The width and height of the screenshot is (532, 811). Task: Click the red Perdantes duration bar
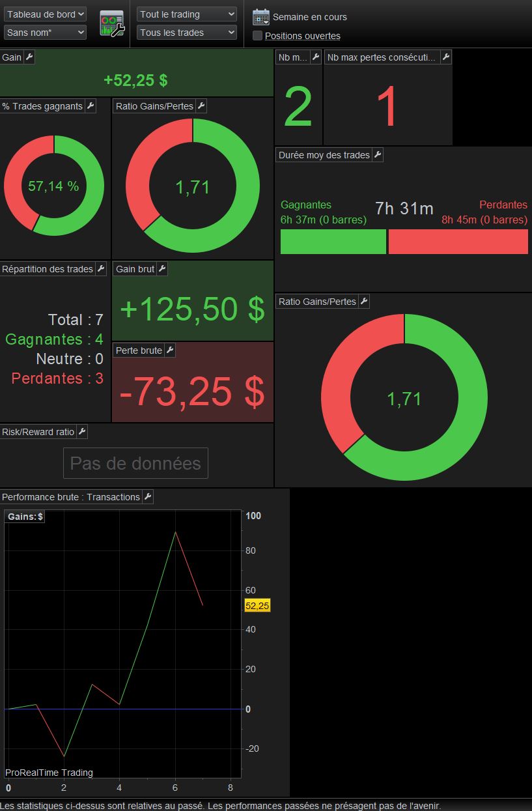point(458,242)
